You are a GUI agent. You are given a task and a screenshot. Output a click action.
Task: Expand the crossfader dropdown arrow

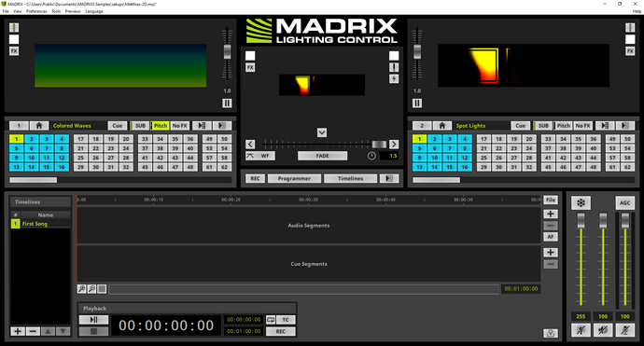322,132
